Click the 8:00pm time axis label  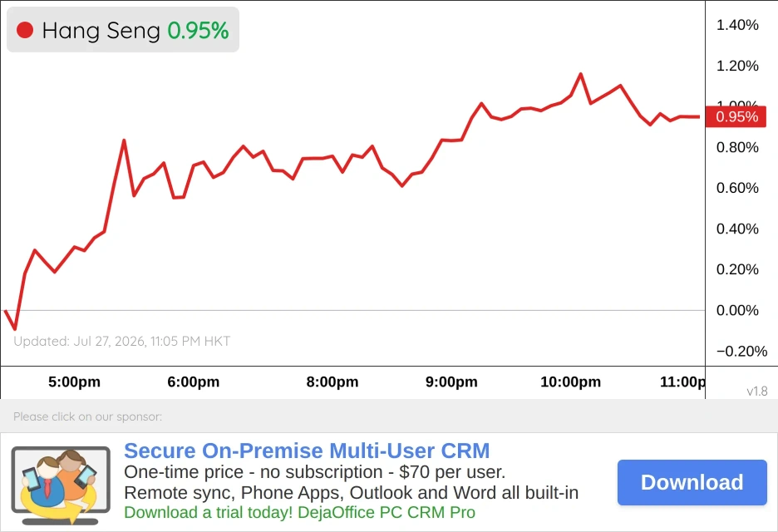coord(332,382)
